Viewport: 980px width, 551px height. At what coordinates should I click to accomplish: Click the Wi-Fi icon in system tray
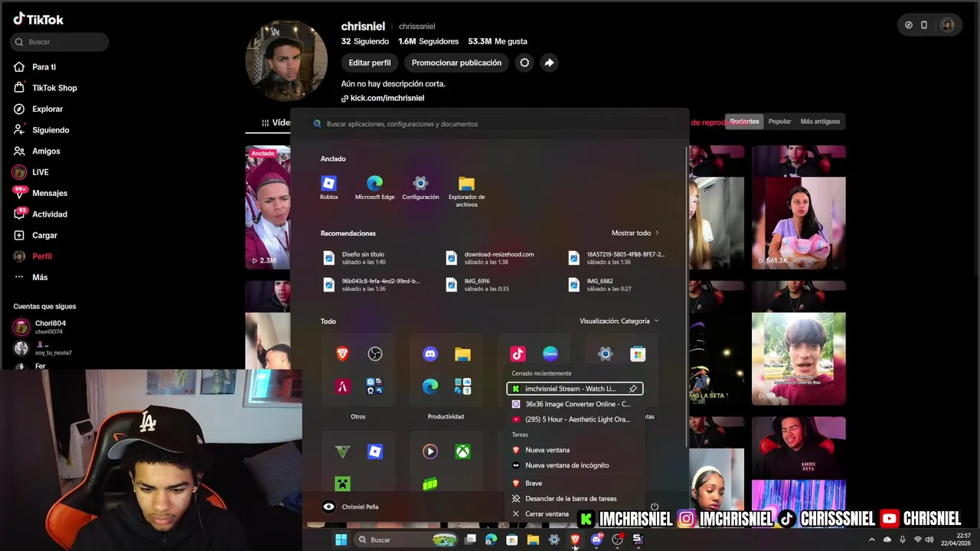[918, 540]
